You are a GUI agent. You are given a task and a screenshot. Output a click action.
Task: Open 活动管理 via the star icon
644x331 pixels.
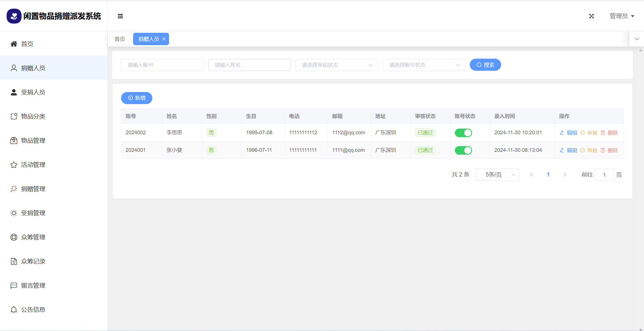coord(14,165)
